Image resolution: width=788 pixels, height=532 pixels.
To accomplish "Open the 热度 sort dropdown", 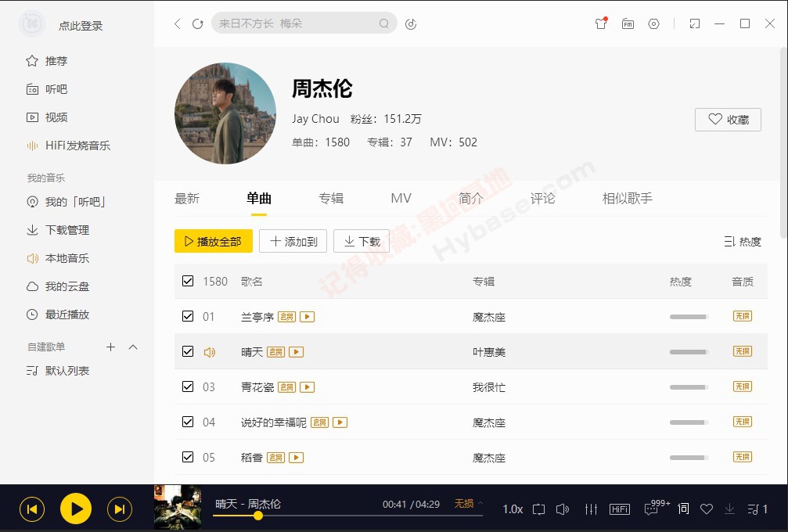I will click(743, 242).
